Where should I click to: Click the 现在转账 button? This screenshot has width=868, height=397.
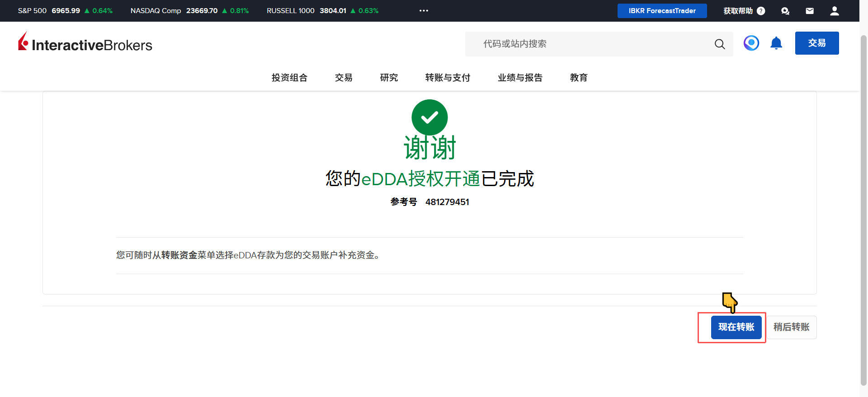(x=736, y=327)
